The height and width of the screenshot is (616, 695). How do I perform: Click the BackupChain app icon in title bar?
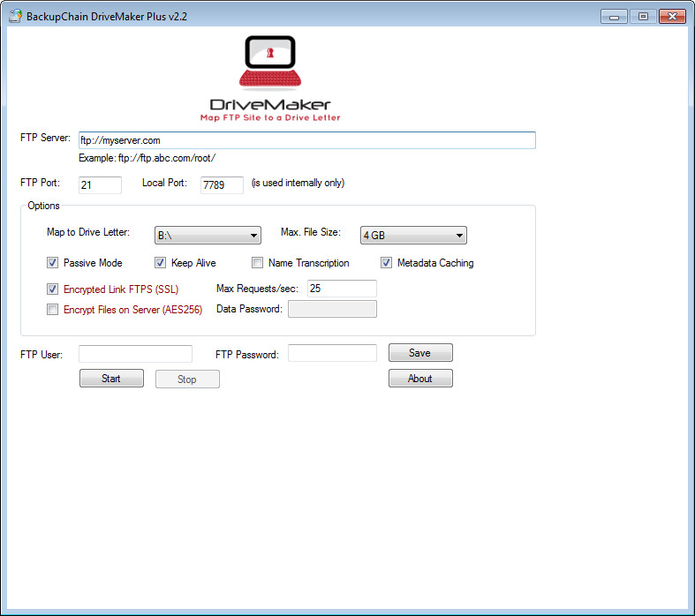(15, 16)
